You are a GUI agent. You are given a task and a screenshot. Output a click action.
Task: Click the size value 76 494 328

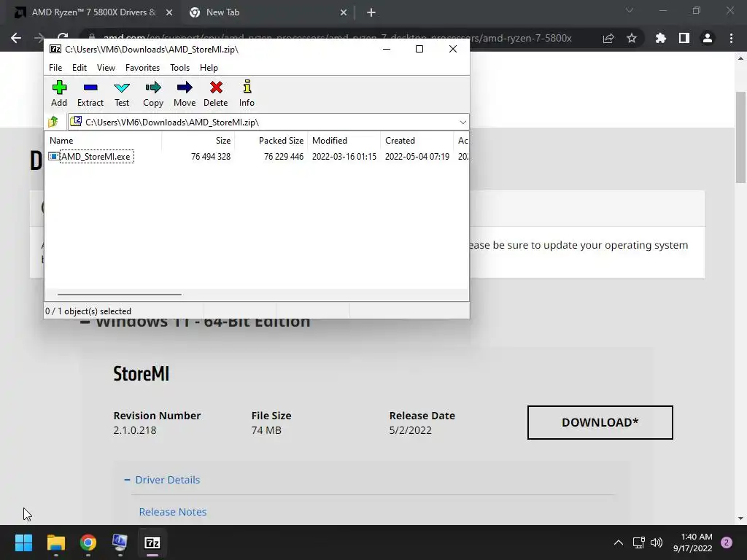point(211,157)
